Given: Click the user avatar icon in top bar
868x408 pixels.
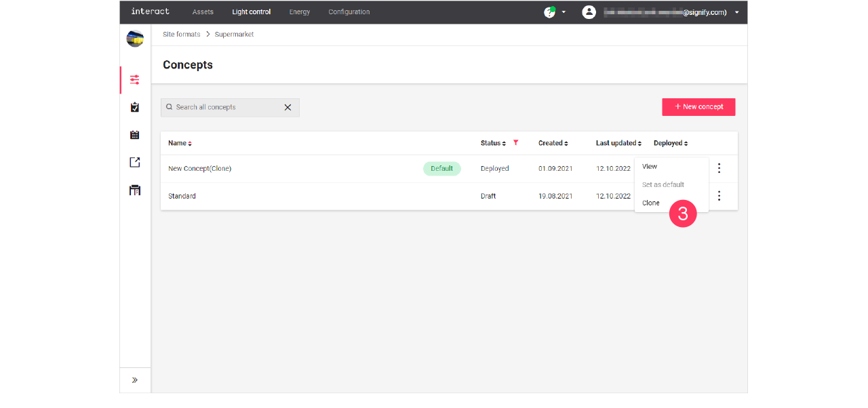Looking at the screenshot, I should 589,12.
